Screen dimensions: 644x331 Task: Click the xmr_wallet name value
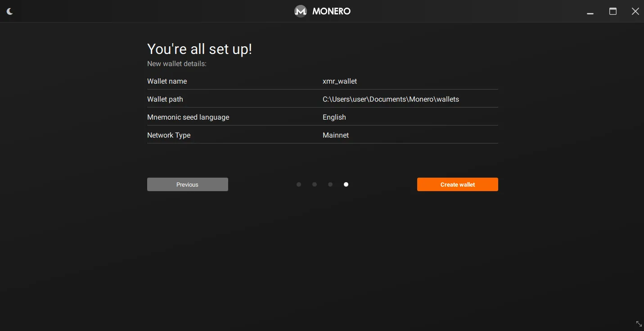click(x=340, y=81)
